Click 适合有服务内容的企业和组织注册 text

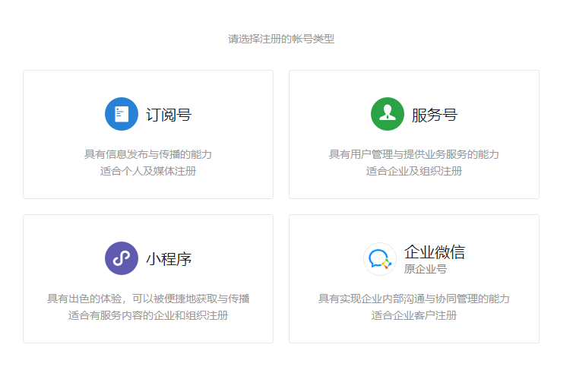pos(148,315)
